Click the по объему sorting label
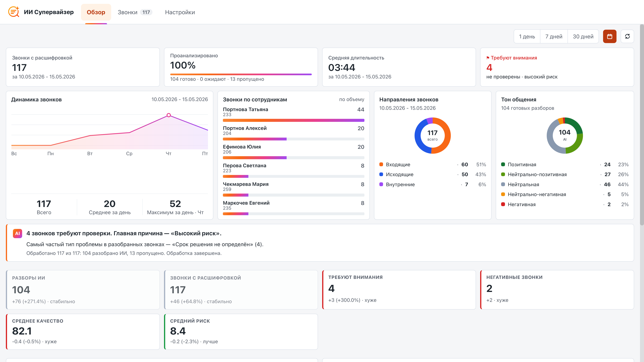This screenshot has height=362, width=644. click(352, 99)
